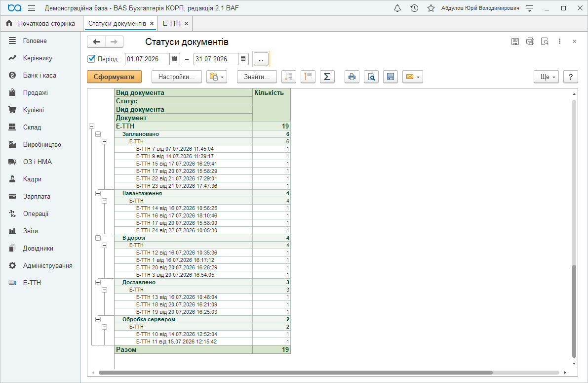Close the Статуси документів tab
This screenshot has height=383, width=588.
point(152,23)
